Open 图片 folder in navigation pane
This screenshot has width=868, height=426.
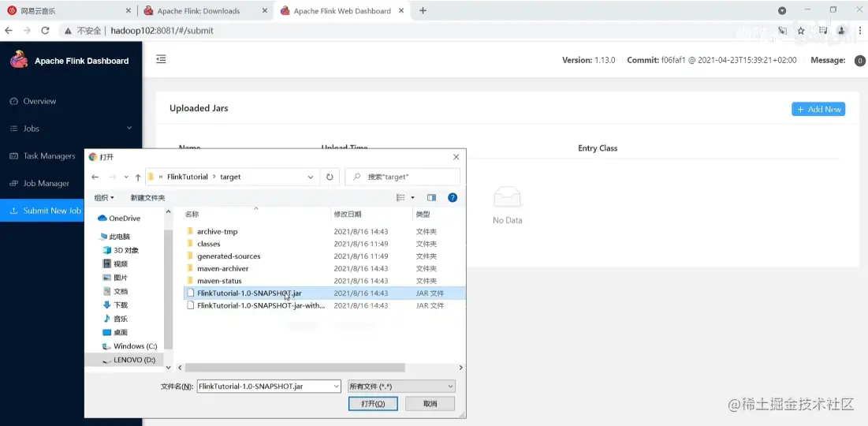(x=115, y=278)
